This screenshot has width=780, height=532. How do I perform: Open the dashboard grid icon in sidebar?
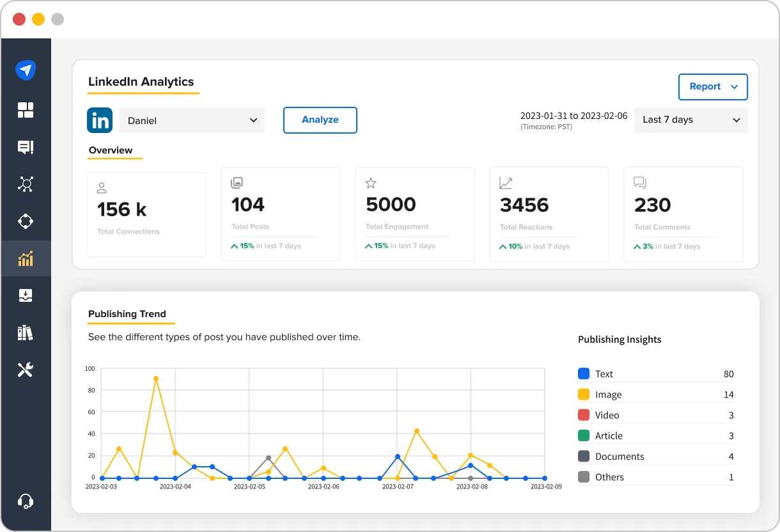(26, 110)
